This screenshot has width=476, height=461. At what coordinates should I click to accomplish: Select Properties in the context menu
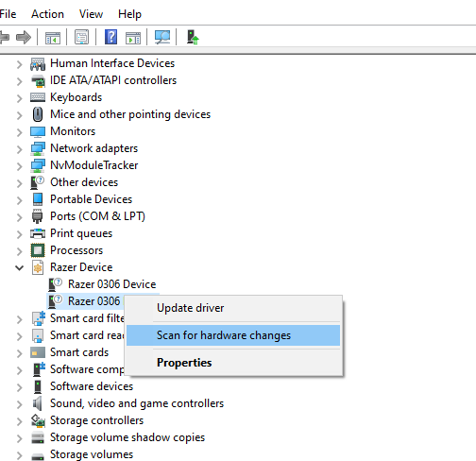click(233, 363)
